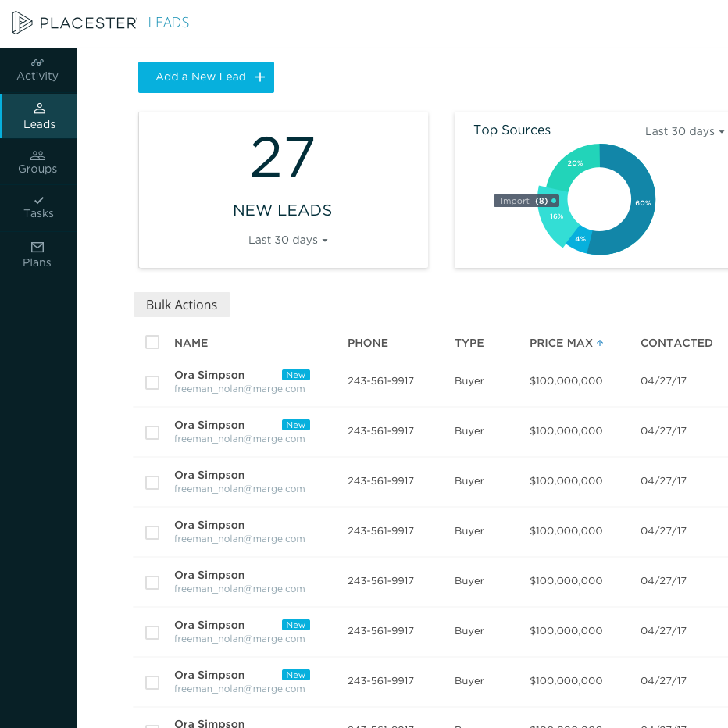Viewport: 728px width, 728px height.
Task: Click the plus icon on Add a New Lead
Action: [x=260, y=77]
